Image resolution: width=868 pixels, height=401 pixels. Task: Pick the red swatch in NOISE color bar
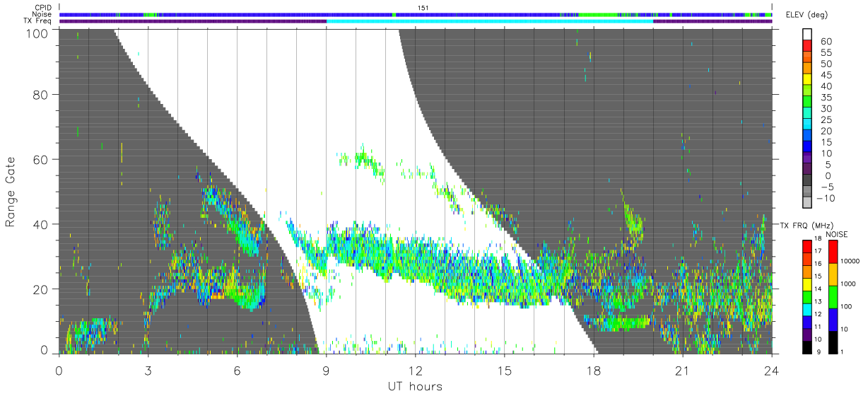(x=833, y=251)
